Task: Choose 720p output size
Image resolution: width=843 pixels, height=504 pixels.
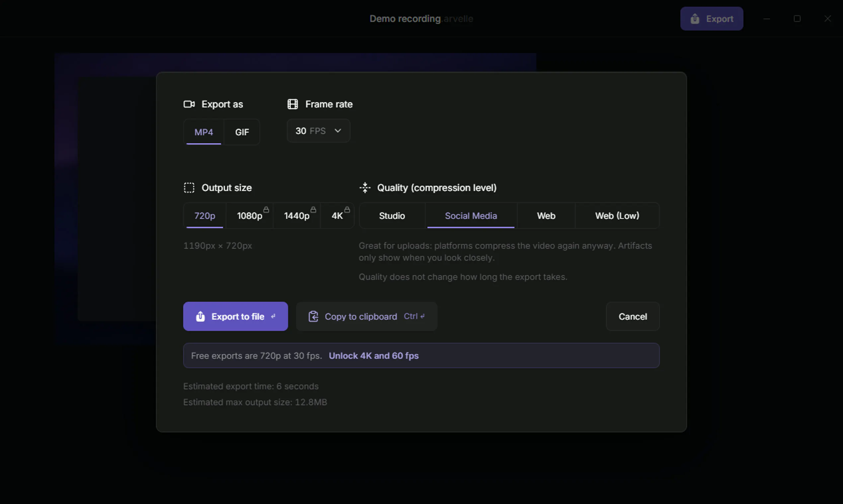Action: tap(205, 216)
